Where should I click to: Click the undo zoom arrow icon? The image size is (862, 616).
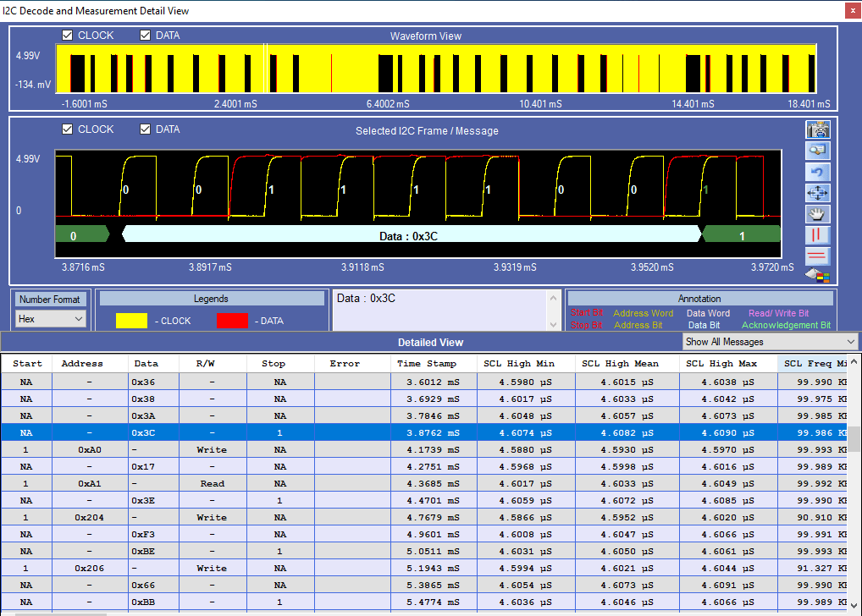[x=818, y=172]
